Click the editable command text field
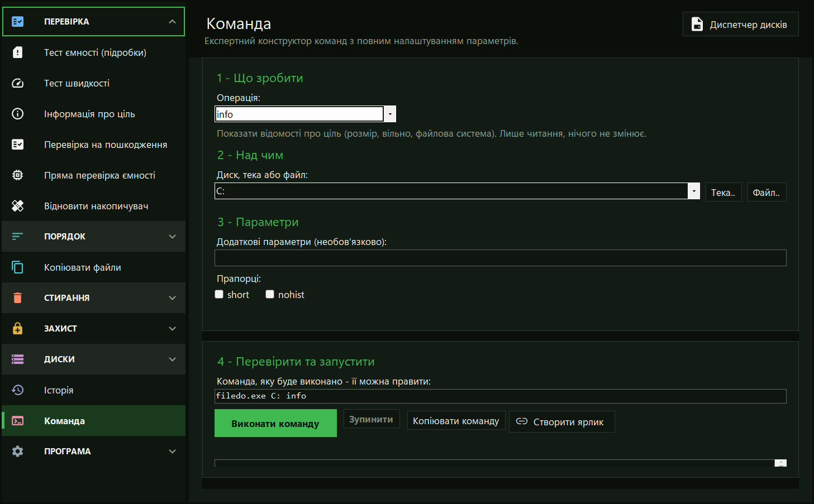 [501, 396]
